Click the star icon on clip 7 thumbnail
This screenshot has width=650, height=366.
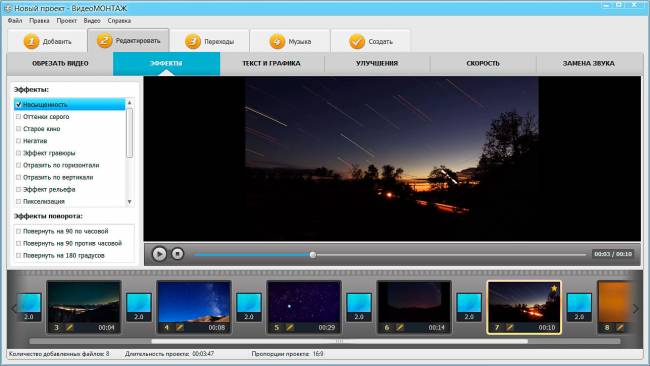pos(554,288)
